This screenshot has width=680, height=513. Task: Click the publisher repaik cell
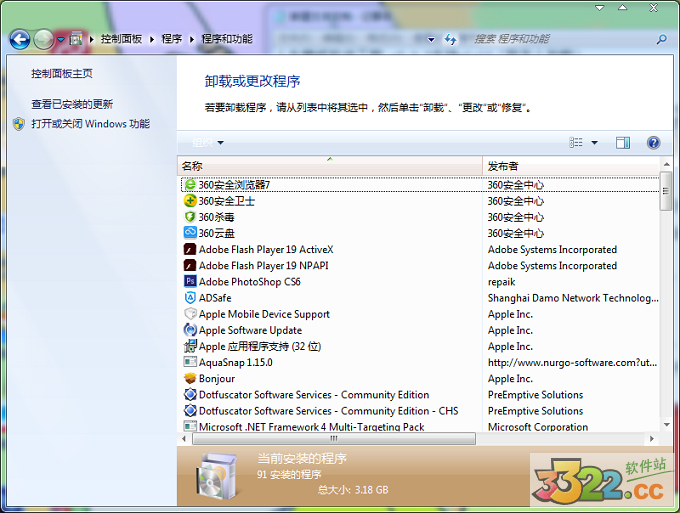pos(501,282)
